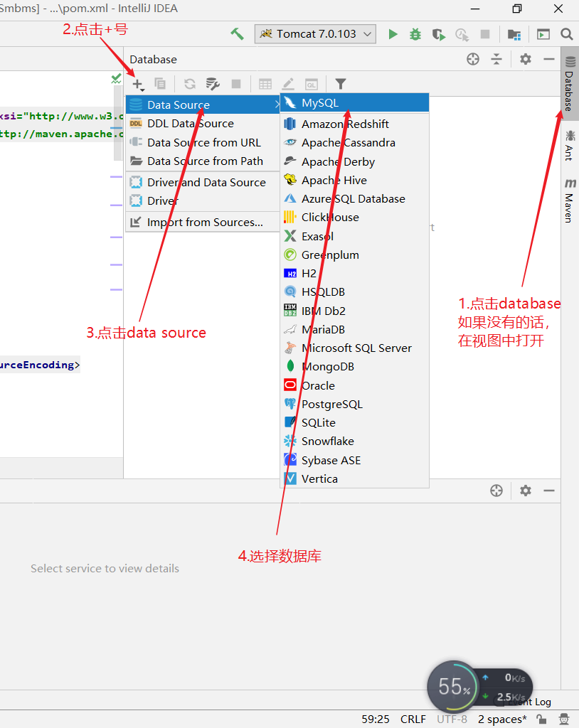
Task: Select MariaDB data source
Action: tap(354, 330)
